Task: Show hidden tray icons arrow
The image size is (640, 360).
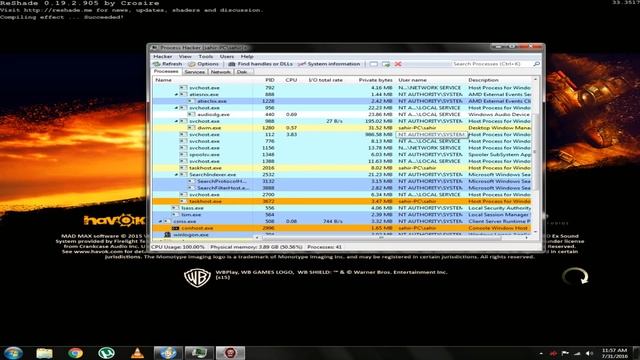Action: [541, 353]
